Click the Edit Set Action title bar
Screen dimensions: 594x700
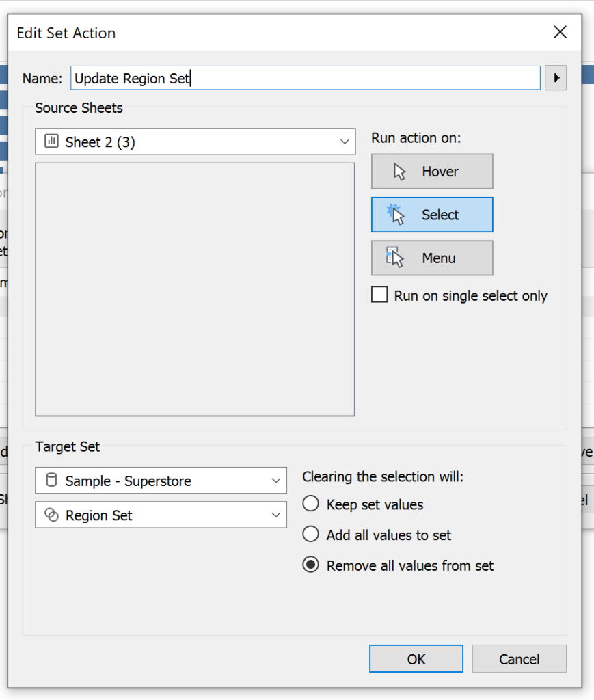coord(273,32)
